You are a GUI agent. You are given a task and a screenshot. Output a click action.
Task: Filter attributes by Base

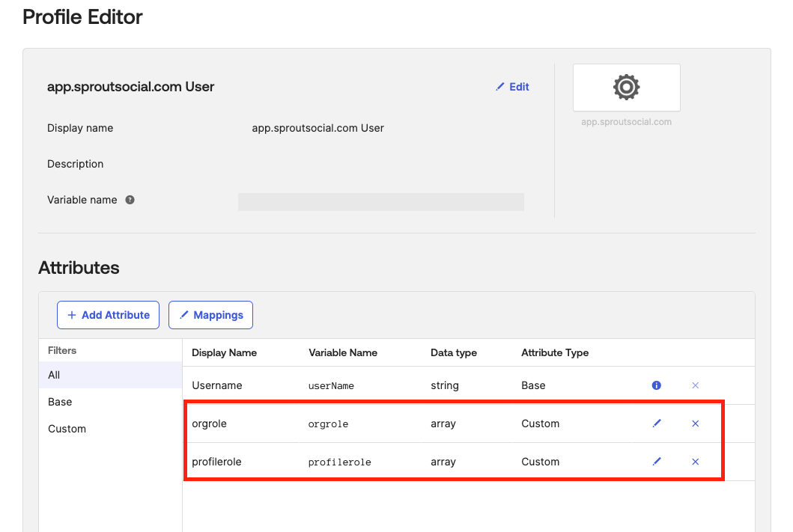pyautogui.click(x=110, y=402)
